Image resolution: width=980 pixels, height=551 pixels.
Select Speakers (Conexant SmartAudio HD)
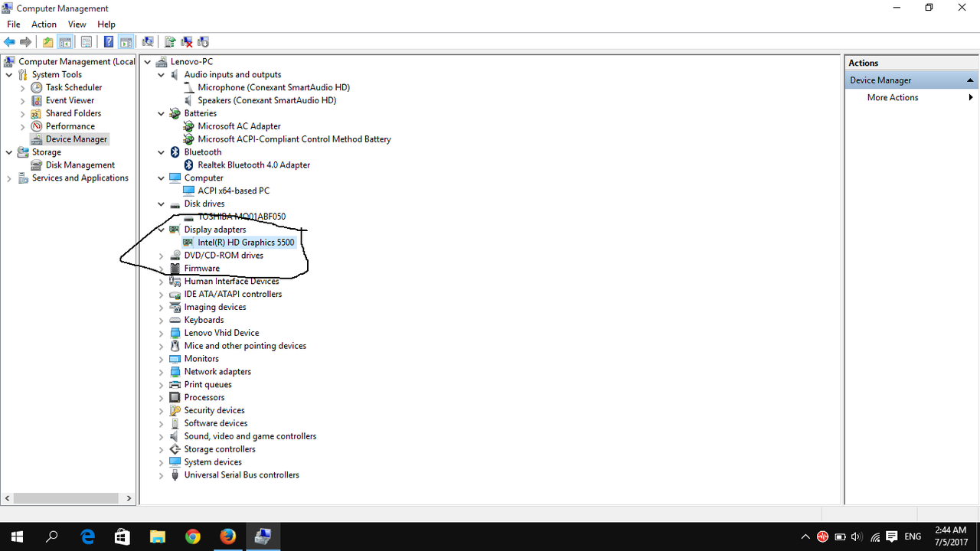point(266,101)
